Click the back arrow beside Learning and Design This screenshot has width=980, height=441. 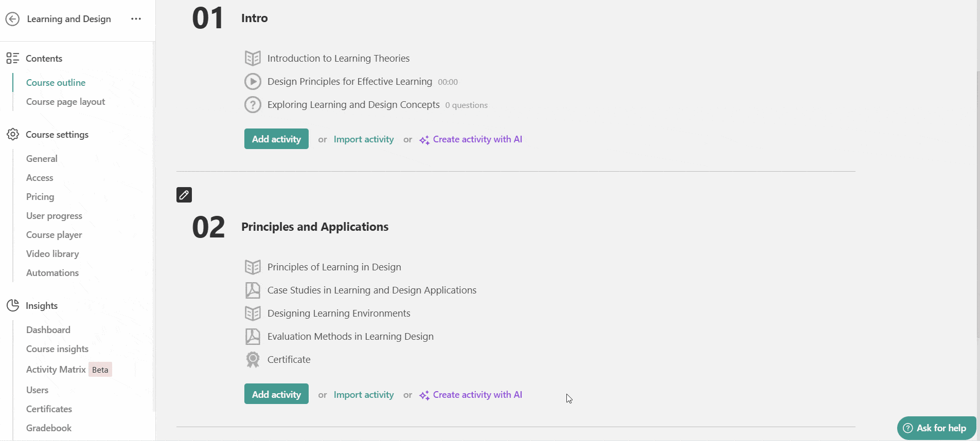tap(12, 19)
